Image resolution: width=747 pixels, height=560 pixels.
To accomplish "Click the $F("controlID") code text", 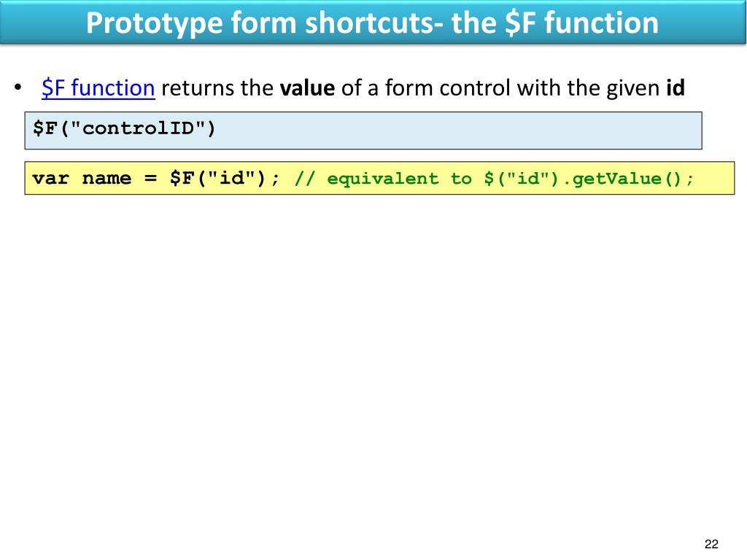I will 125,129.
